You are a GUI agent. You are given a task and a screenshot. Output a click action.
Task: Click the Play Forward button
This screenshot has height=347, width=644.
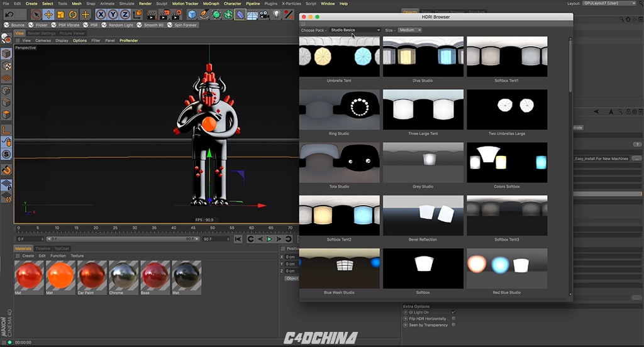(269, 239)
